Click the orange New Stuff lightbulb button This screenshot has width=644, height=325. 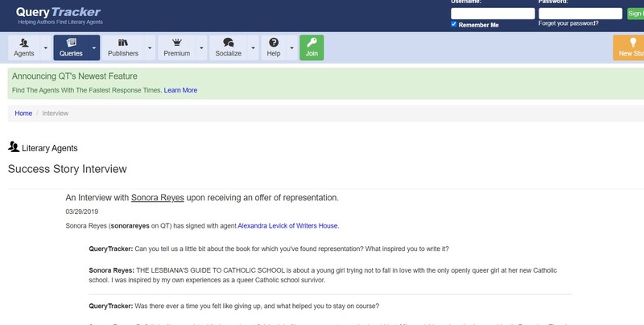point(629,47)
